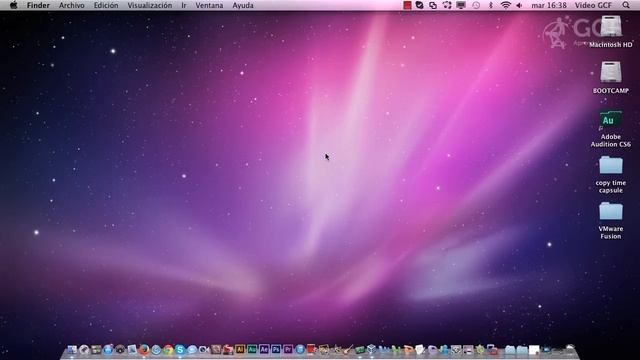
Task: Open Spotlight search magnifier
Action: [626, 5]
